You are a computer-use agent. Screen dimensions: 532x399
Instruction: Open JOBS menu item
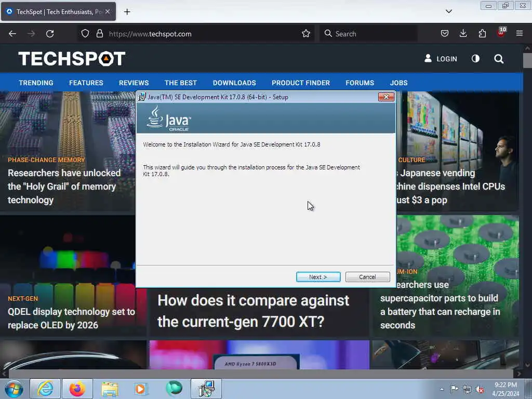click(398, 83)
